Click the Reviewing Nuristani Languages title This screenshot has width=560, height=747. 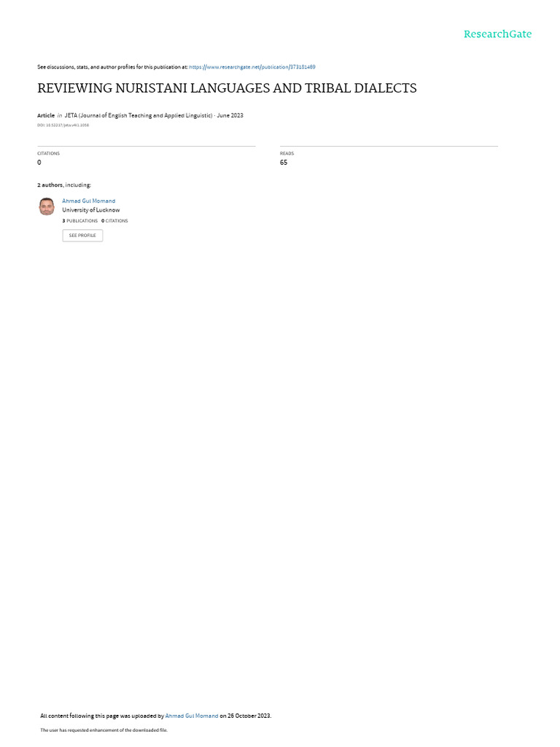[x=227, y=88]
